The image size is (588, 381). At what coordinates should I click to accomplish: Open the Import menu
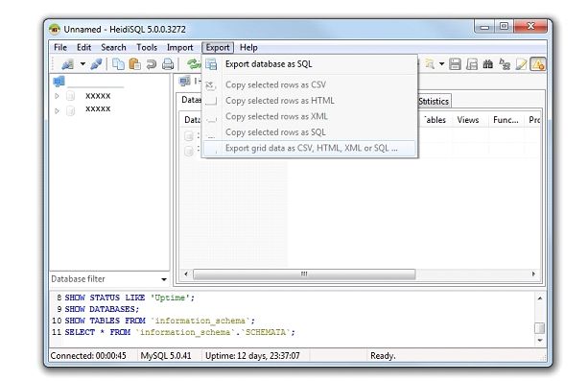pos(180,47)
